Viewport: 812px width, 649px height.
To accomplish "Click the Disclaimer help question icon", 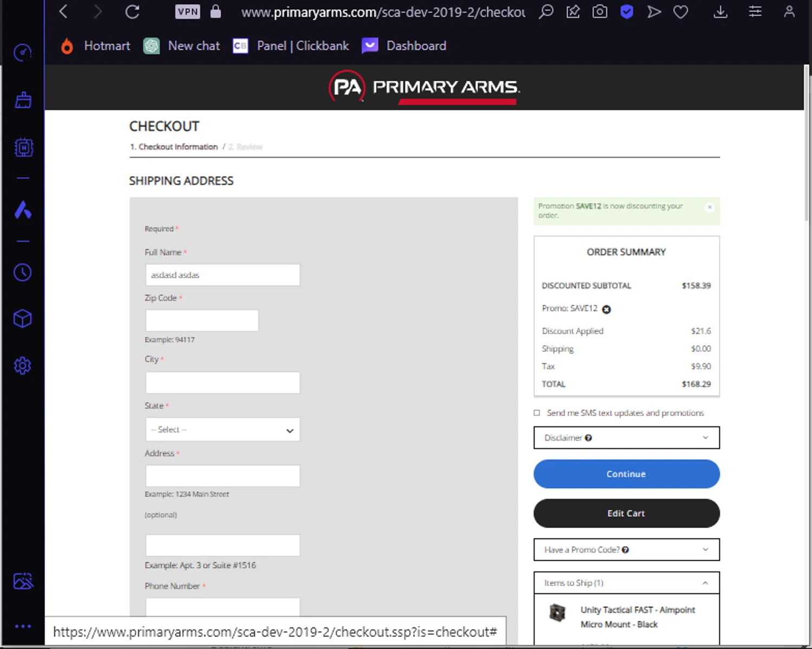I will (588, 438).
